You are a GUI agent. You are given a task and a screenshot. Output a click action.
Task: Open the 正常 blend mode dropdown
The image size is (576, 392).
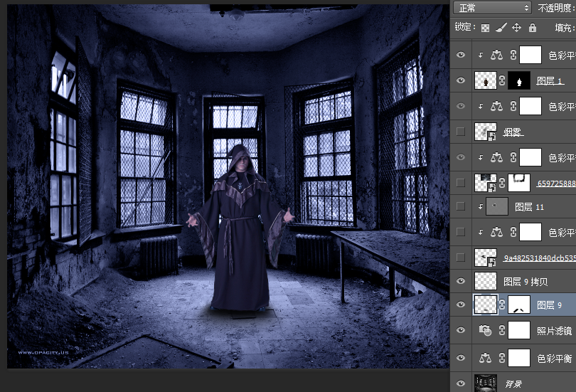click(x=493, y=8)
